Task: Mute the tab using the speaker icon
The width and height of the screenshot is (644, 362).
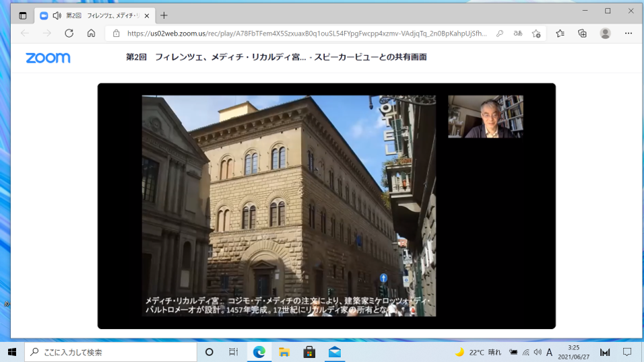Action: pos(57,15)
